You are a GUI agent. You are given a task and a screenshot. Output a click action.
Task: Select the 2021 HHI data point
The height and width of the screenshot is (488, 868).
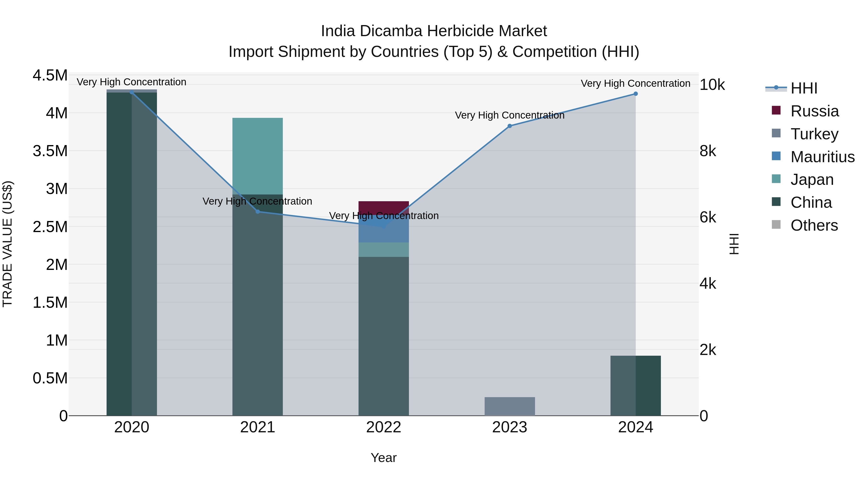[x=258, y=212]
